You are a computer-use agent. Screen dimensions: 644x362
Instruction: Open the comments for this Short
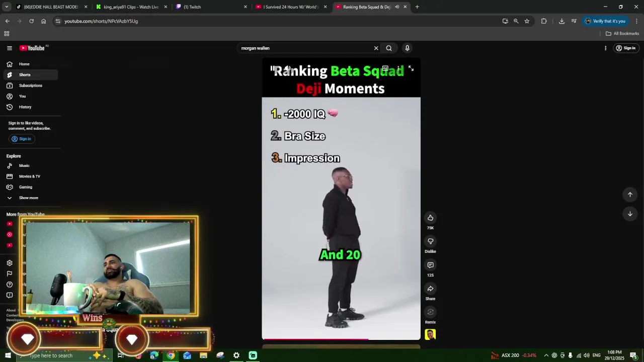click(430, 265)
